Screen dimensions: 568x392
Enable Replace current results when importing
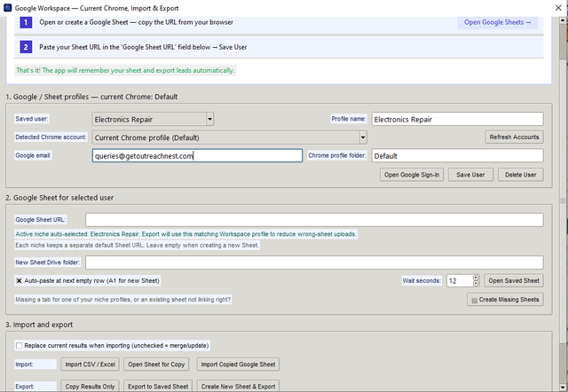click(x=20, y=346)
